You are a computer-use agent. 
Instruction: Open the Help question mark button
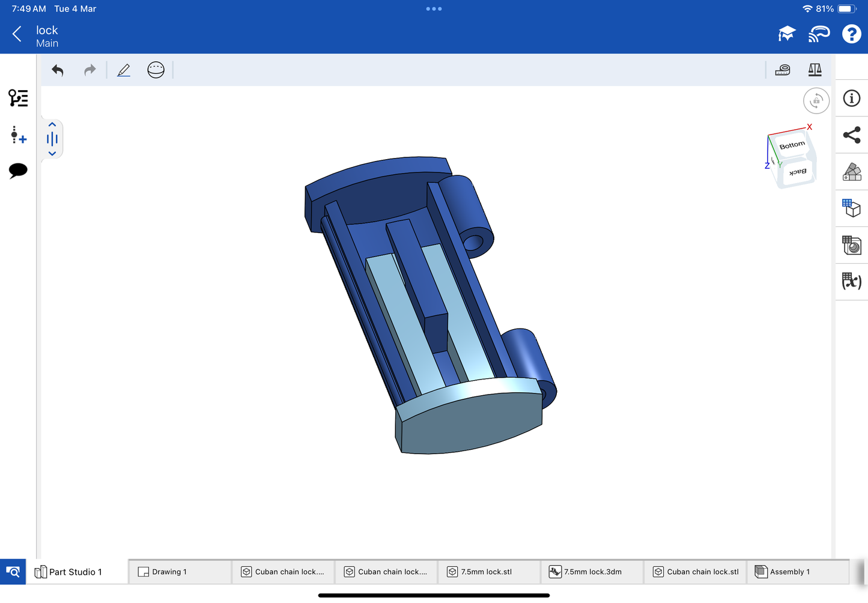pyautogui.click(x=851, y=34)
